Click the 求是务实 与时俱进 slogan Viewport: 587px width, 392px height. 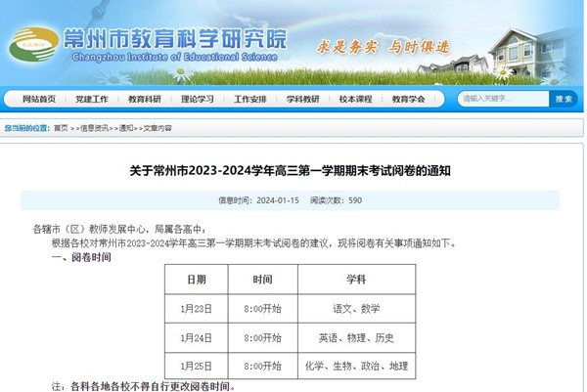click(383, 47)
